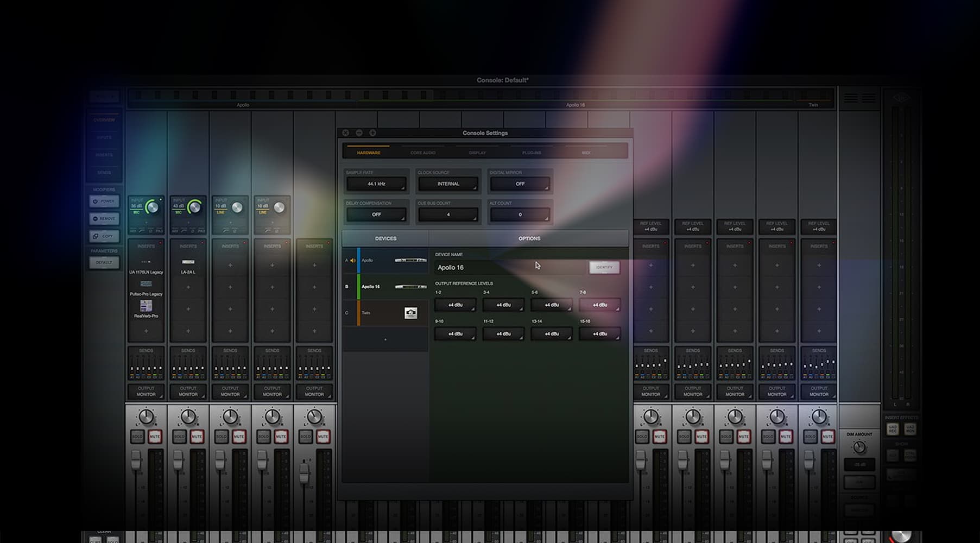The width and height of the screenshot is (980, 543).
Task: Open Output MONITOR menu on 35 dB mic channel
Action: click(x=146, y=392)
